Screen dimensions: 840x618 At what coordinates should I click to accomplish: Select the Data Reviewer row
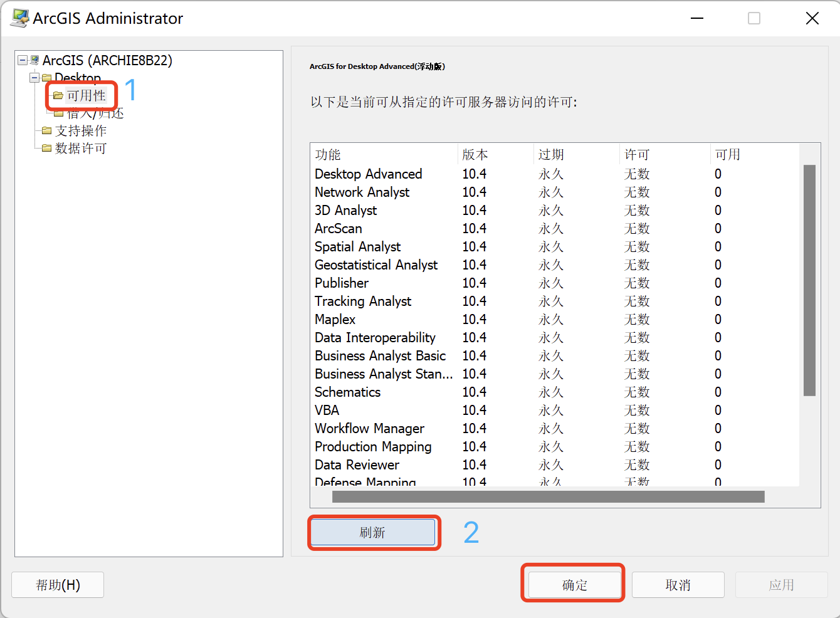(x=555, y=464)
